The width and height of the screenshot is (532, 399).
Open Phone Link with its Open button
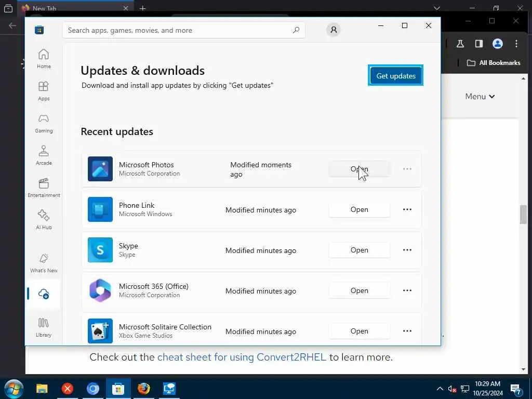(360, 209)
